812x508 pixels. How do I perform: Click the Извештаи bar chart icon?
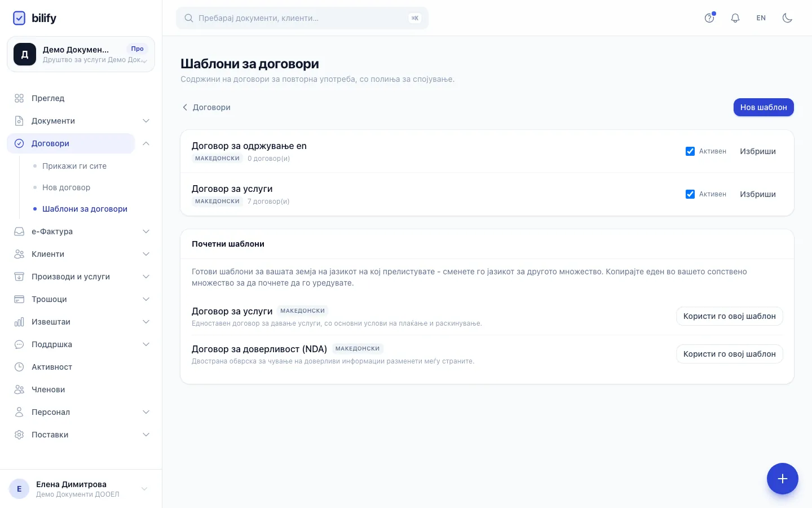19,322
